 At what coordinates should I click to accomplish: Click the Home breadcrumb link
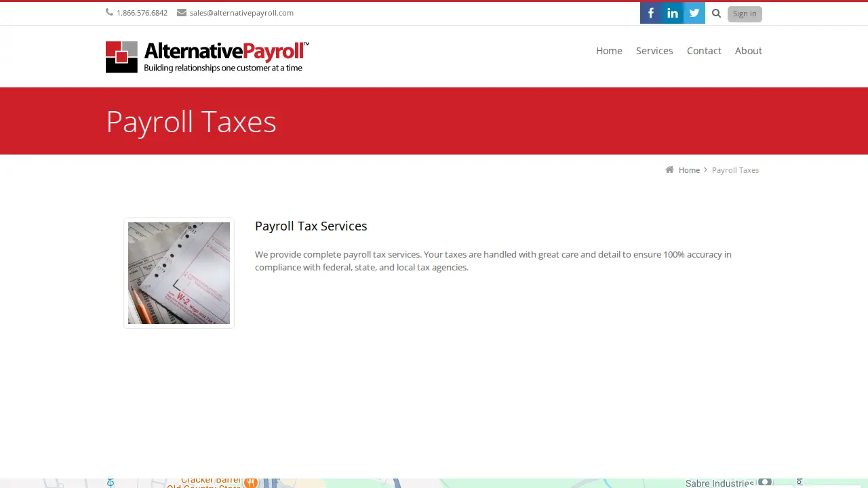tap(689, 170)
